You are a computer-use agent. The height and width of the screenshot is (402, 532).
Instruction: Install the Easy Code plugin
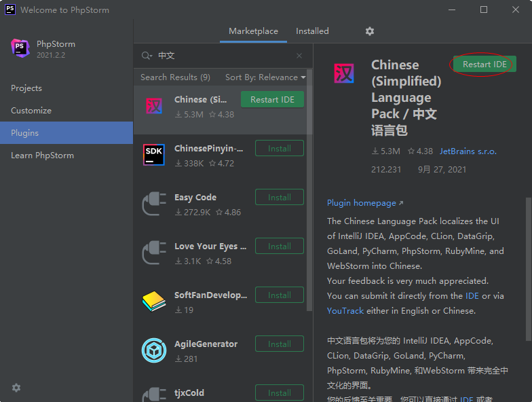click(x=280, y=197)
